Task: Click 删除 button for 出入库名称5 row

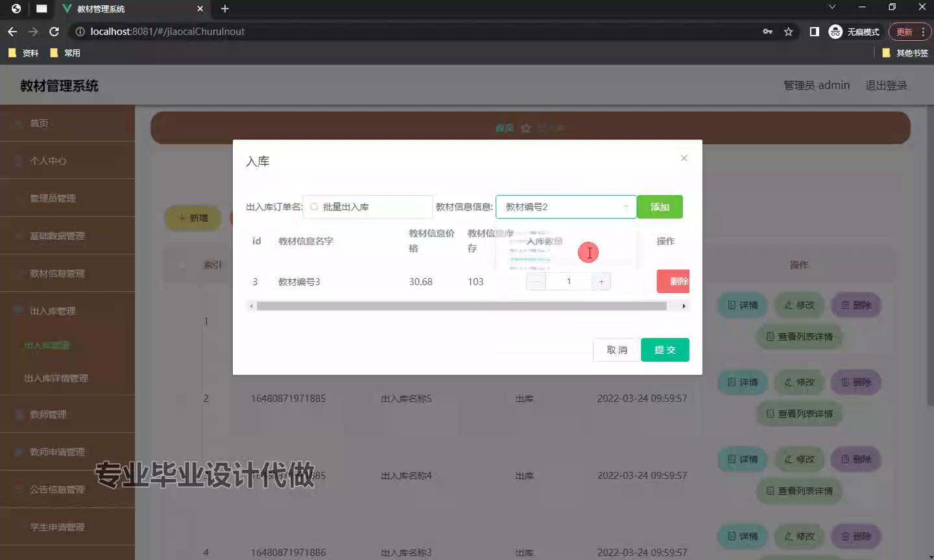Action: coord(856,382)
